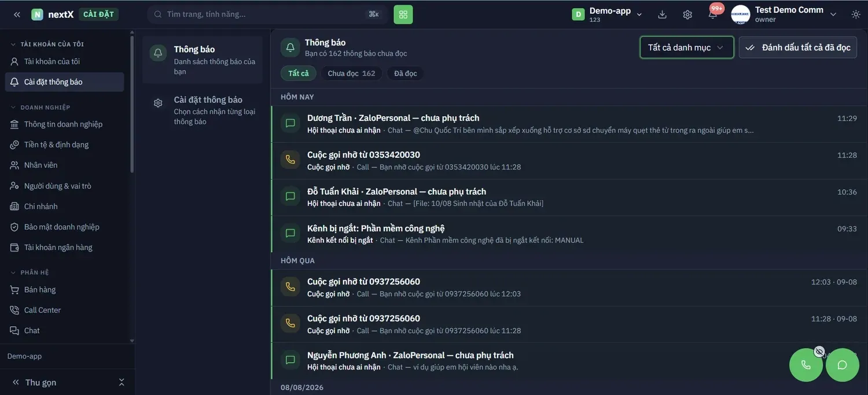The height and width of the screenshot is (395, 868).
Task: Select the Tất cả filter tab
Action: click(299, 73)
